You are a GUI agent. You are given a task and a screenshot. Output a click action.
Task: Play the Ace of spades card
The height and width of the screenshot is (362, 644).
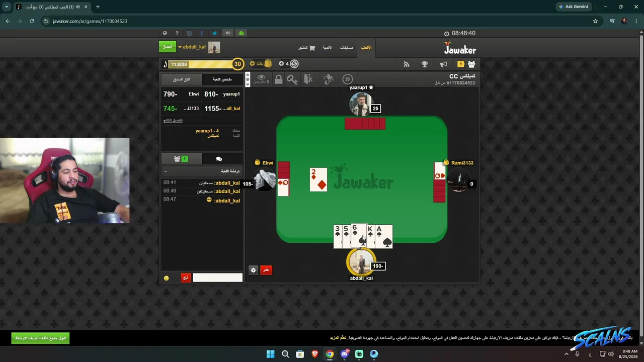coord(384,236)
